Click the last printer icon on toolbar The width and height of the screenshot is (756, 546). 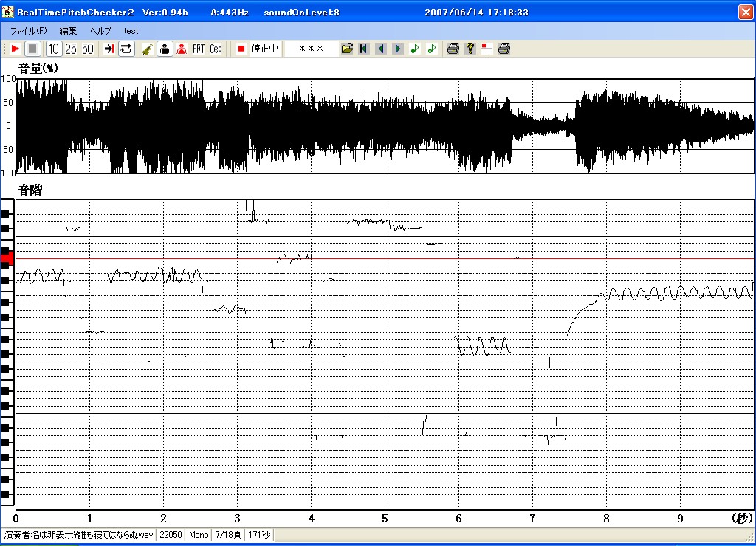[x=504, y=49]
